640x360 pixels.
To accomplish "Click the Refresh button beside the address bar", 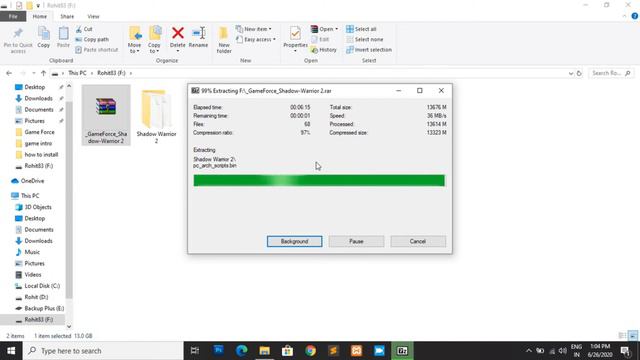I will [x=579, y=73].
